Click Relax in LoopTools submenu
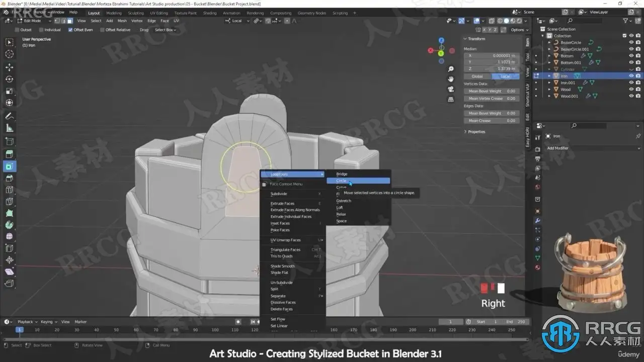 point(358,214)
